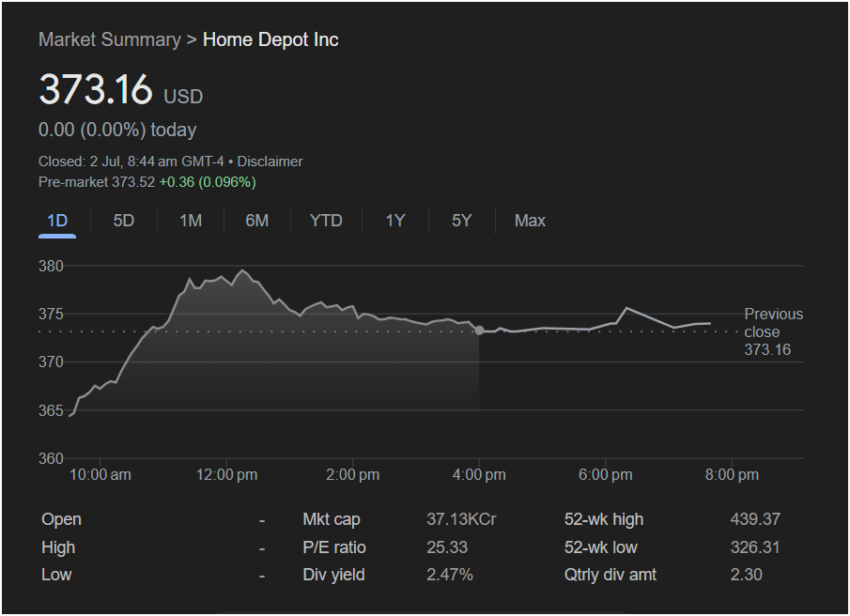Click the 4:00 pm axis label

click(x=479, y=475)
